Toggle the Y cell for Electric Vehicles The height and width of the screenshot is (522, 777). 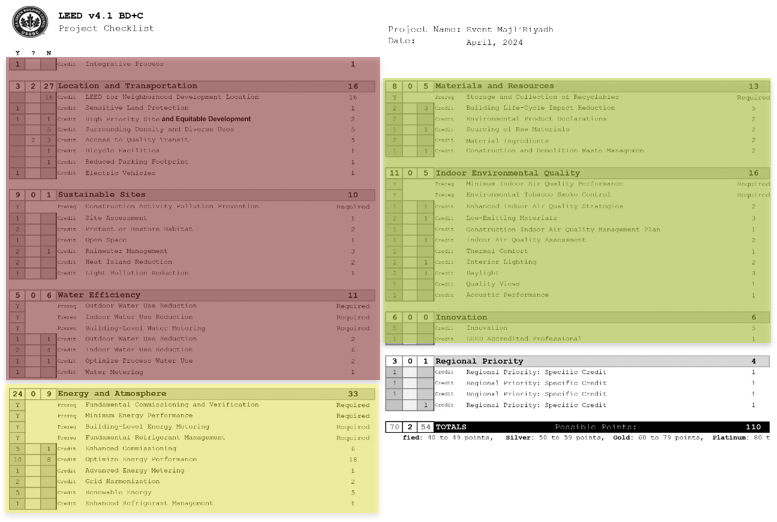[x=18, y=173]
